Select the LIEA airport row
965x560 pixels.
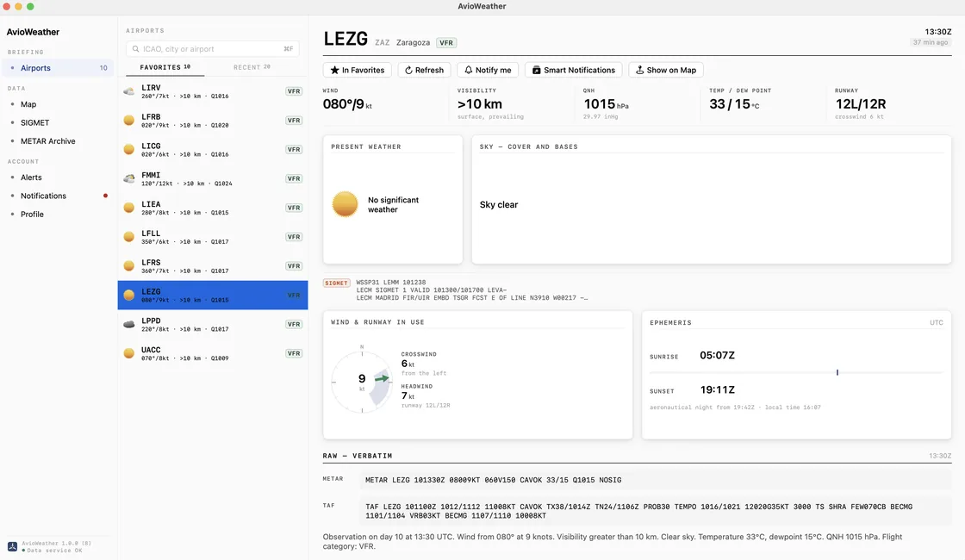click(x=212, y=208)
